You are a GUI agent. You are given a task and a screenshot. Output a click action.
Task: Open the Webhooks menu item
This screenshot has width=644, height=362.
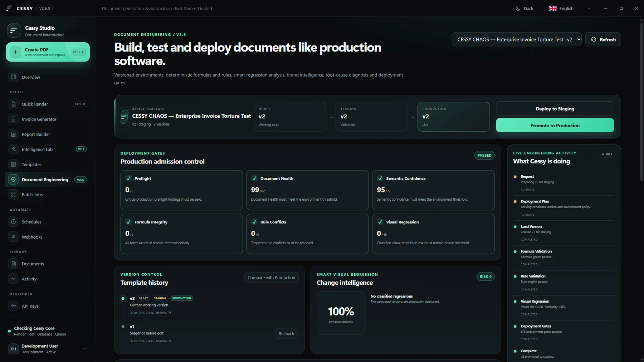pos(48,237)
